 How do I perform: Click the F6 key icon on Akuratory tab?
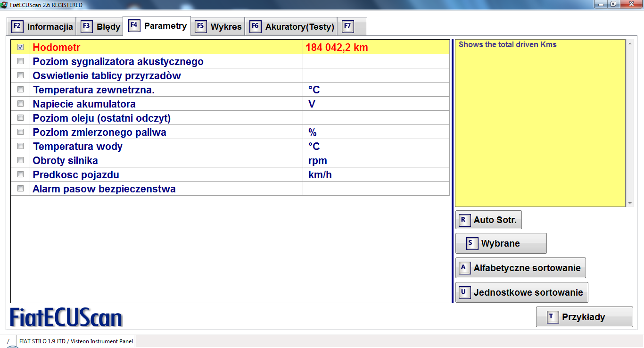click(x=255, y=26)
